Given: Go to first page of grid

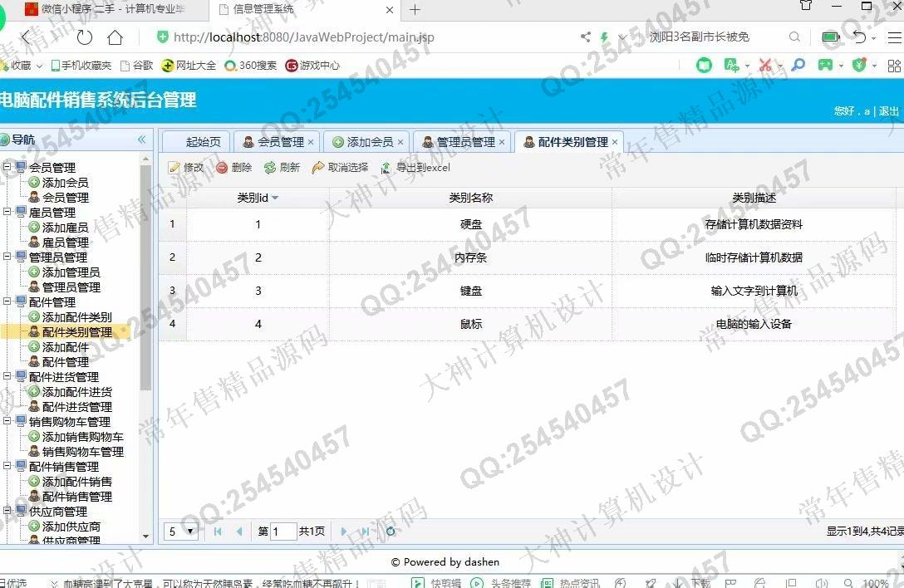Looking at the screenshot, I should [218, 532].
